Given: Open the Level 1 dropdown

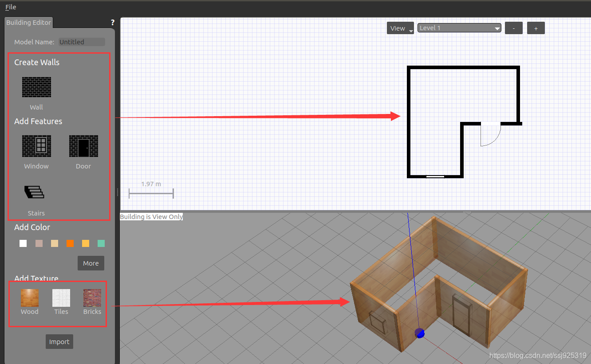Looking at the screenshot, I should click(459, 28).
